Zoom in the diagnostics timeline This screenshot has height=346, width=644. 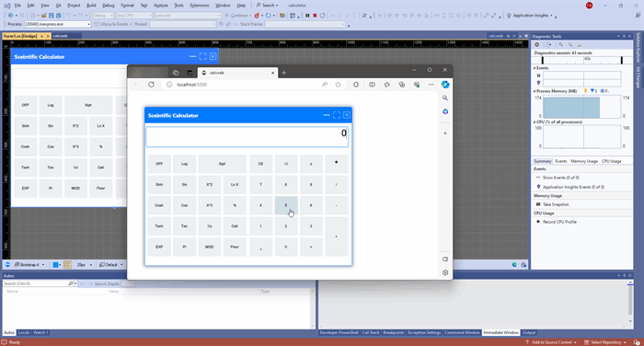(560, 44)
